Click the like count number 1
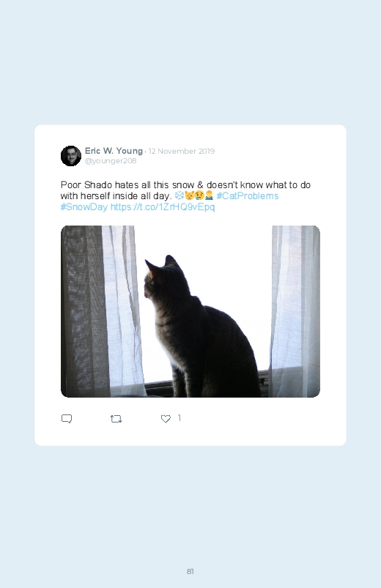 [180, 417]
